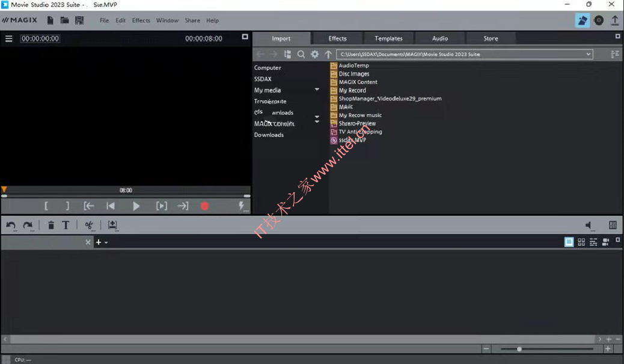Maximize the media pool panel
The width and height of the screenshot is (624, 364).
617,36
